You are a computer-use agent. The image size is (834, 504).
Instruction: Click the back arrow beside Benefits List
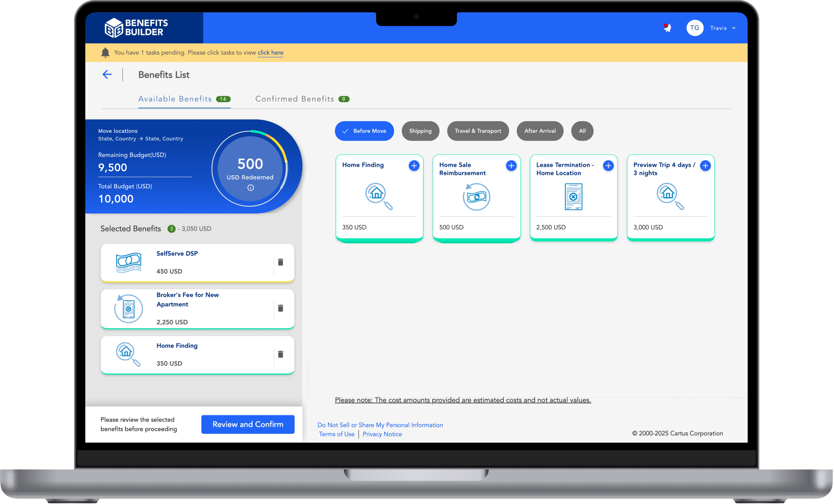[x=107, y=74]
